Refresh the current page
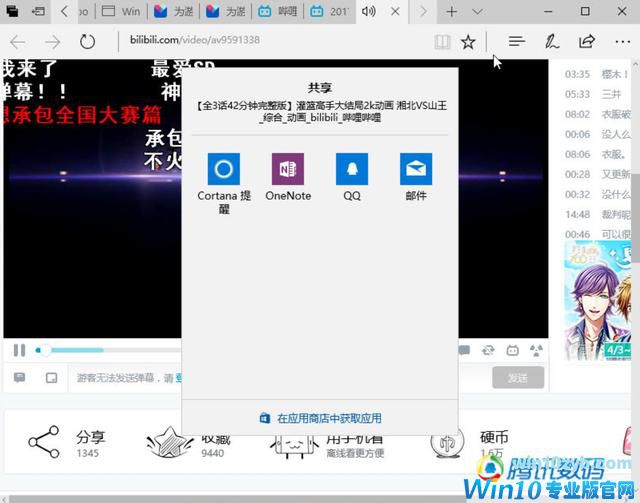This screenshot has width=640, height=503. (87, 42)
